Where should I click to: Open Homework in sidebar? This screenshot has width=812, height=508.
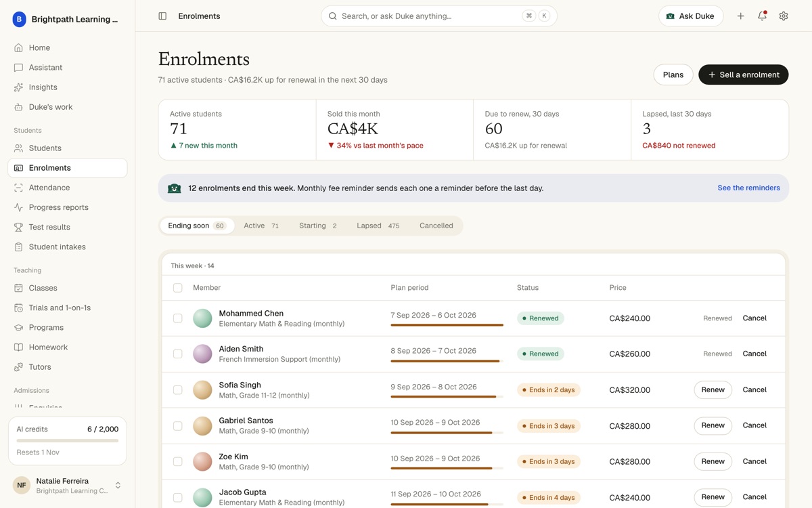tap(67, 347)
